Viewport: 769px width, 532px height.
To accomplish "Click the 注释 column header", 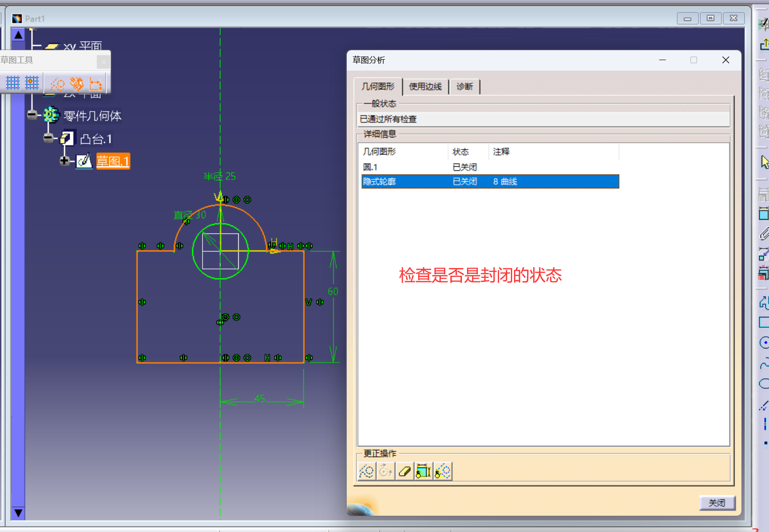I will pyautogui.click(x=554, y=152).
